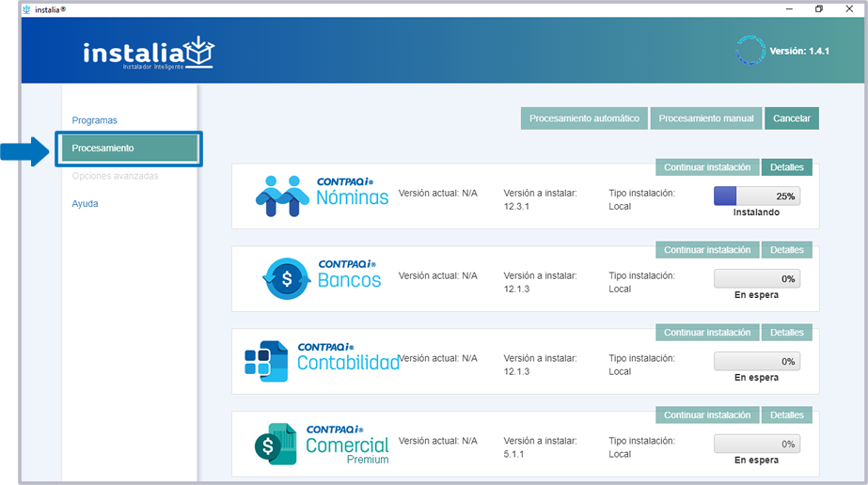Image resolution: width=868 pixels, height=485 pixels.
Task: Click Bancos 'Versión a instalar: 12.1.3' text
Action: tap(541, 282)
